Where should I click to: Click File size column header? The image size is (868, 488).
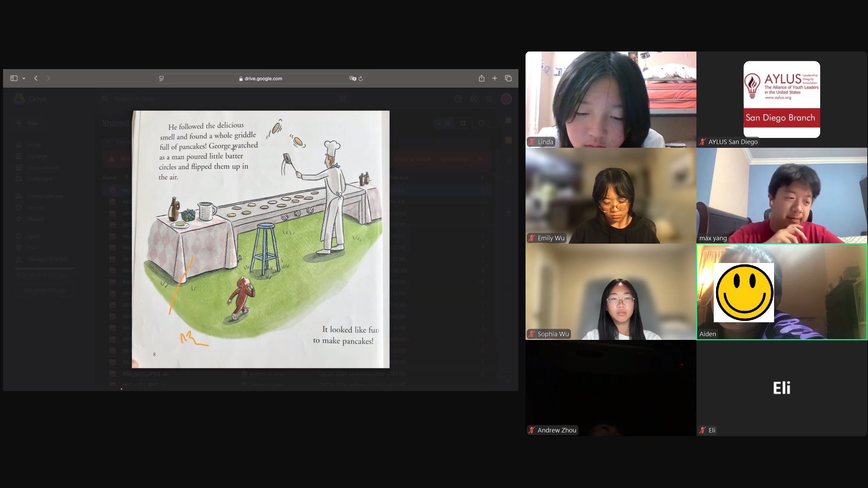(399, 178)
